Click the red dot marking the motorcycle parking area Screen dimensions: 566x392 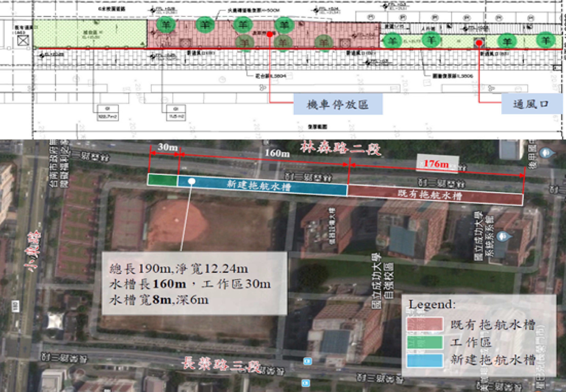coord(270,34)
